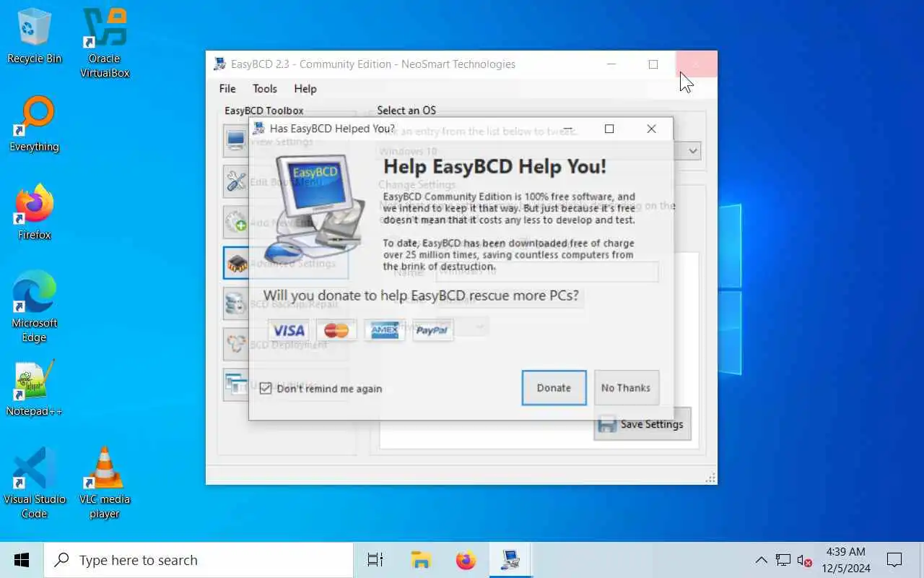Select BCD Deployment toolbox icon
This screenshot has height=578, width=924.
[236, 344]
